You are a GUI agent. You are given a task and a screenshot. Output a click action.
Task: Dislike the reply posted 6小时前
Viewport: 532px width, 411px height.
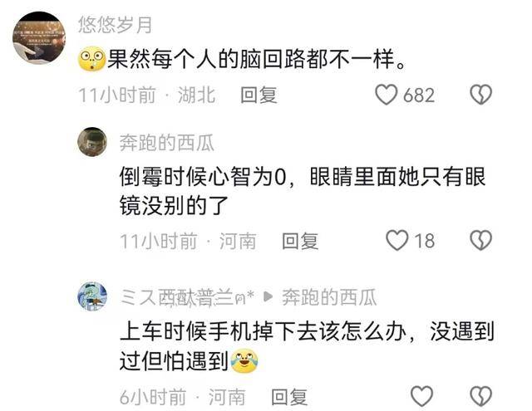[480, 396]
